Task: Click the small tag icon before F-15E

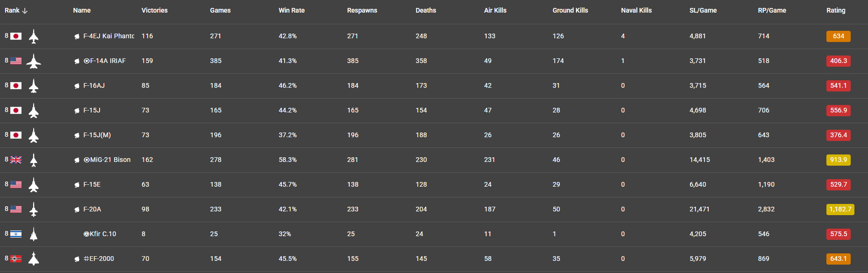Action: pos(77,185)
